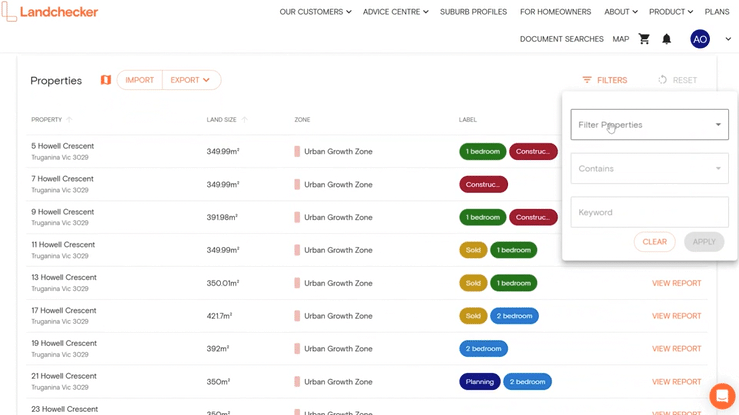Open the Contains condition dropdown

pyautogui.click(x=649, y=169)
